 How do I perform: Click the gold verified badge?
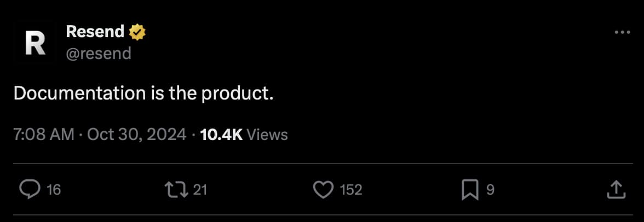click(x=137, y=32)
